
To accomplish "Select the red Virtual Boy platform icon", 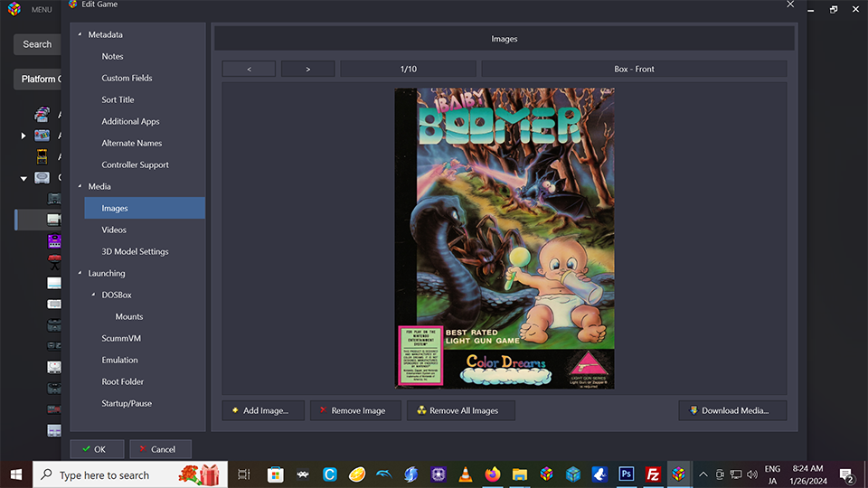I will pyautogui.click(x=54, y=262).
